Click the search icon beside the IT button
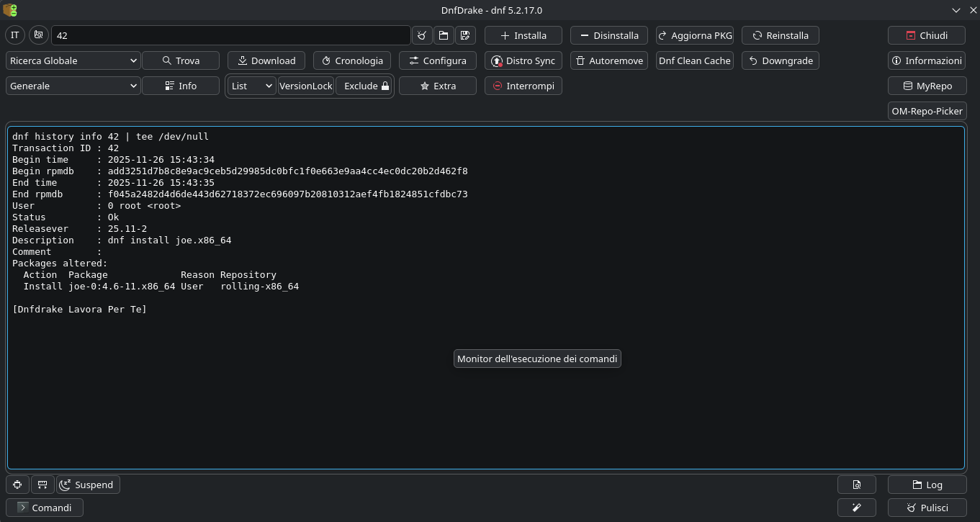The height and width of the screenshot is (522, 980). [x=38, y=35]
